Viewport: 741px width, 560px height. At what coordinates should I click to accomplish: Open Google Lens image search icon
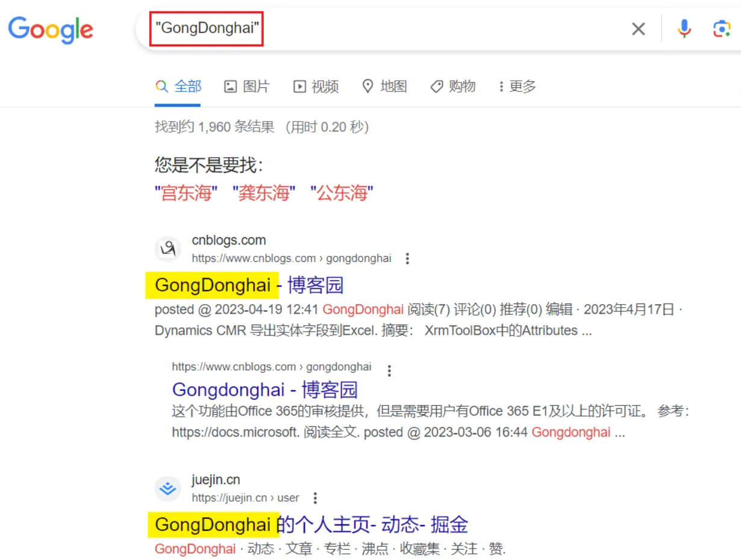721,28
